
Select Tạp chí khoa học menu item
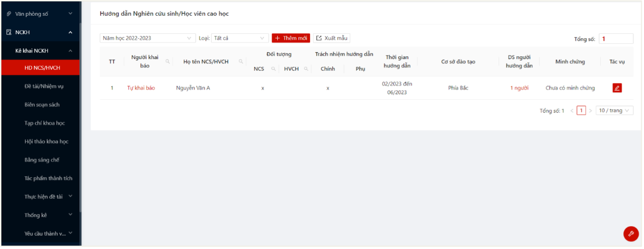44,123
